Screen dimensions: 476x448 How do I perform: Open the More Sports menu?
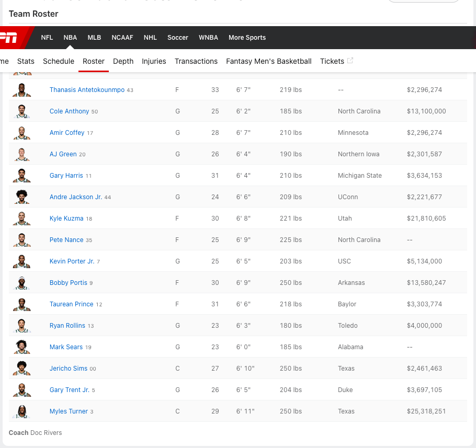(x=247, y=38)
